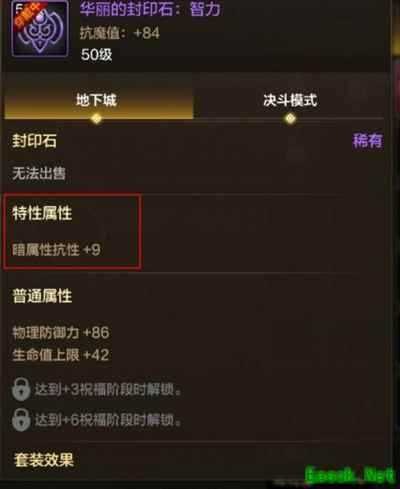Click the 普通属性 section header
The image size is (400, 489).
pos(42,296)
